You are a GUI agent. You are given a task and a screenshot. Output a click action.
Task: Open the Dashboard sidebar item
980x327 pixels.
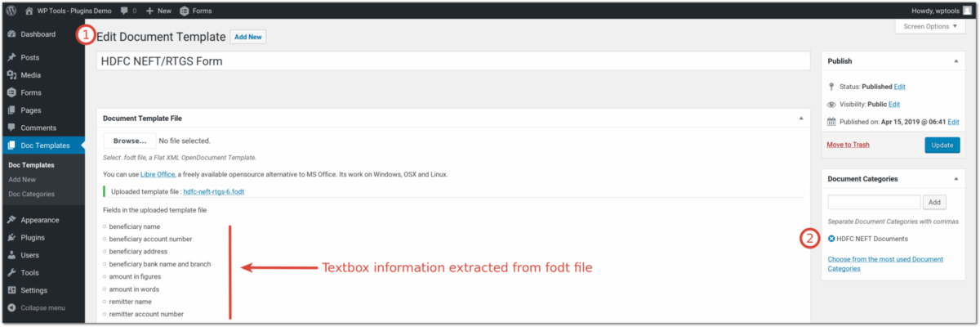pos(41,34)
